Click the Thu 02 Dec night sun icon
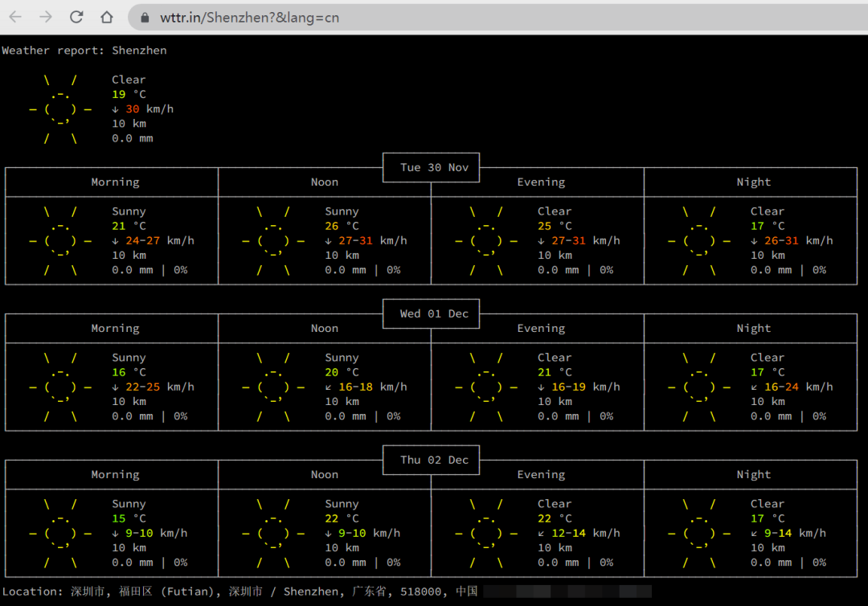Image resolution: width=868 pixels, height=606 pixels. [699, 533]
